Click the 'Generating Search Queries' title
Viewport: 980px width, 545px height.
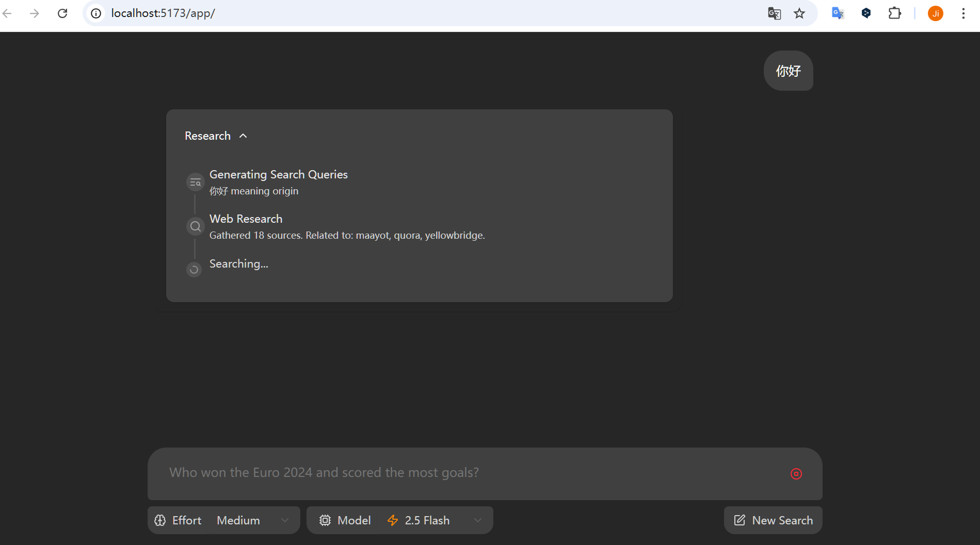click(279, 174)
